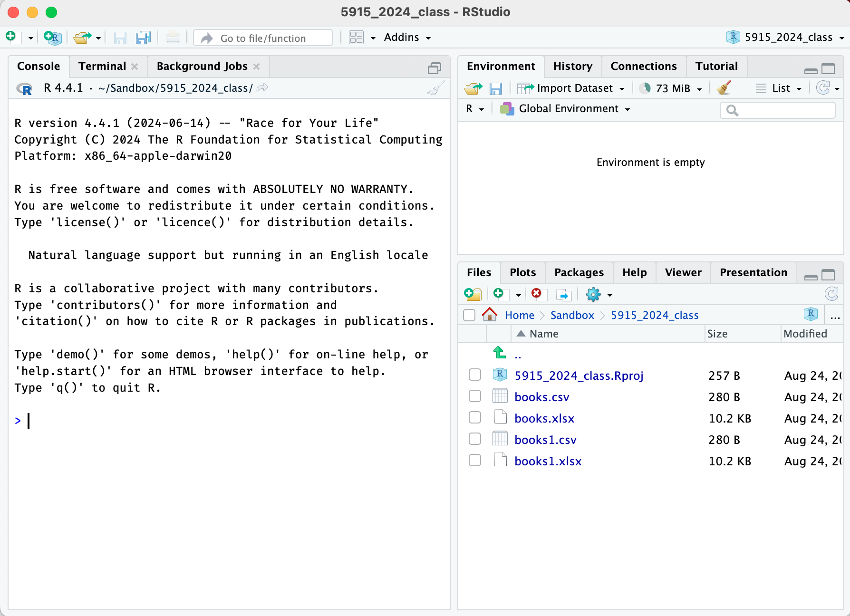Open the Import Dataset dropdown
The image size is (850, 616).
coord(571,88)
